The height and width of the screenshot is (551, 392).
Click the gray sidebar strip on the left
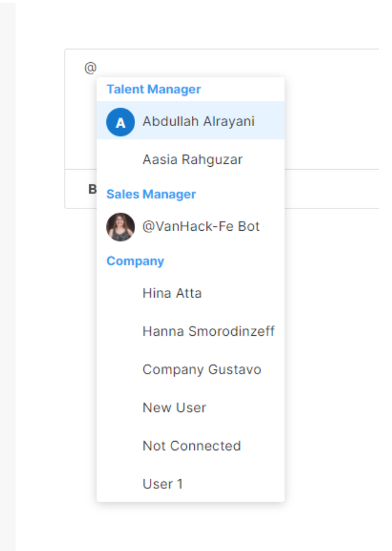[x=8, y=275]
